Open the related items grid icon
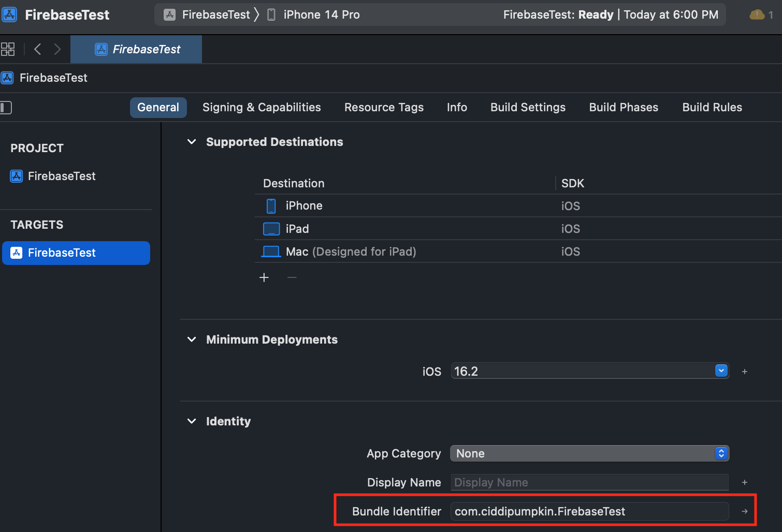The height and width of the screenshot is (532, 782). (x=7, y=49)
